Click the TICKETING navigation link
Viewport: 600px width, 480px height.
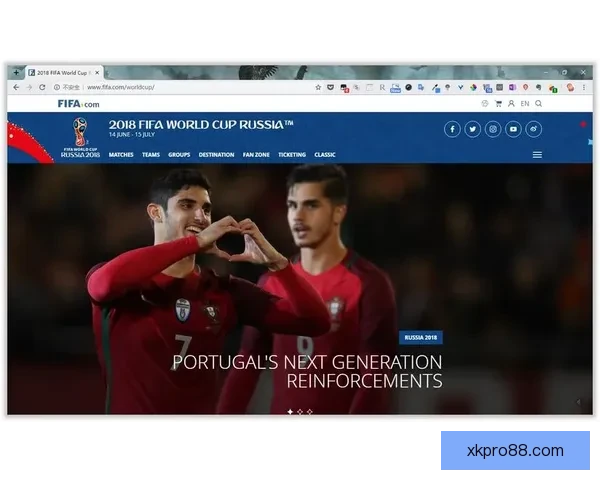pos(292,155)
